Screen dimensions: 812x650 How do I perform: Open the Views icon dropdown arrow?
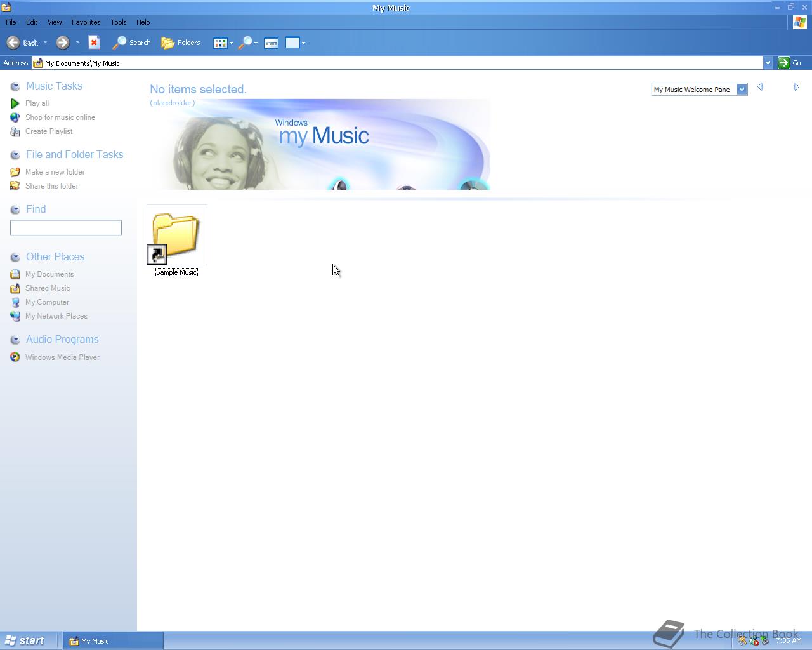231,43
